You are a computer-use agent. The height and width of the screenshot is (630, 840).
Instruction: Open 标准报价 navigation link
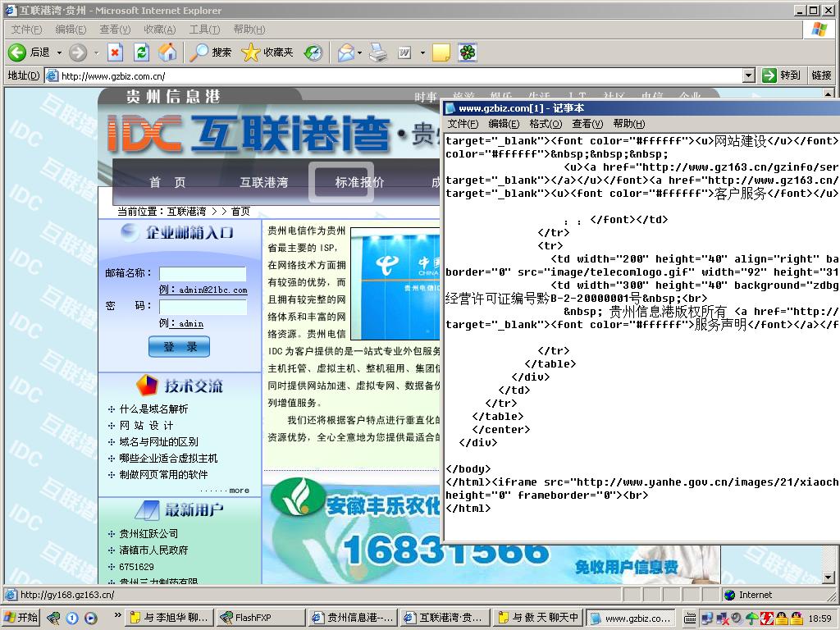pyautogui.click(x=359, y=182)
